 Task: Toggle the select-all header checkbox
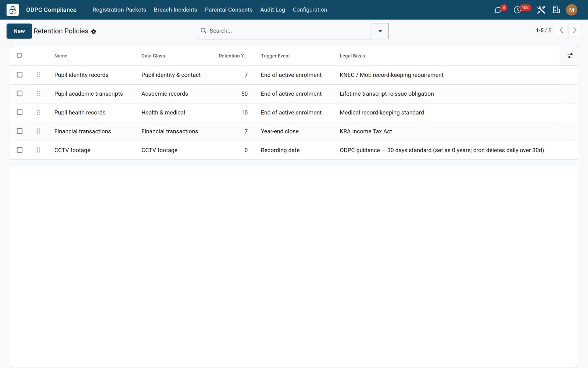click(19, 55)
